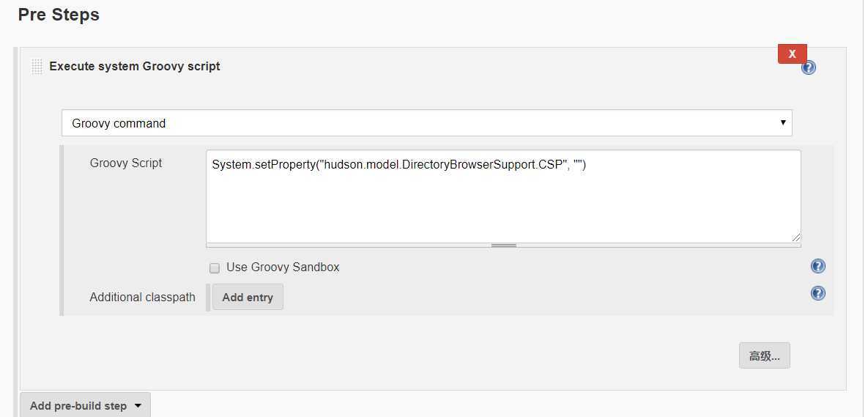
Task: Expand the Add pre-build step menu
Action: pos(85,405)
